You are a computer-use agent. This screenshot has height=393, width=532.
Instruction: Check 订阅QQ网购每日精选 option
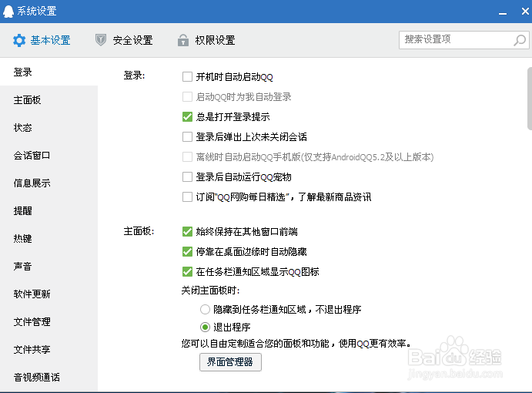(x=187, y=197)
